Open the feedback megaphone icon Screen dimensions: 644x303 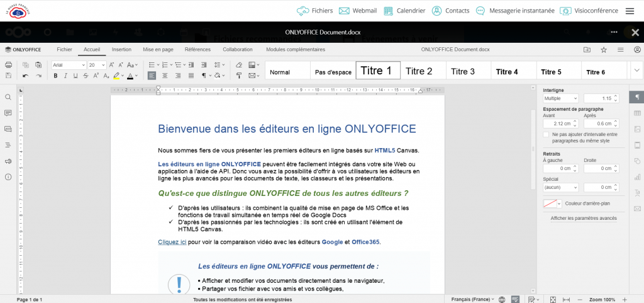[8, 161]
